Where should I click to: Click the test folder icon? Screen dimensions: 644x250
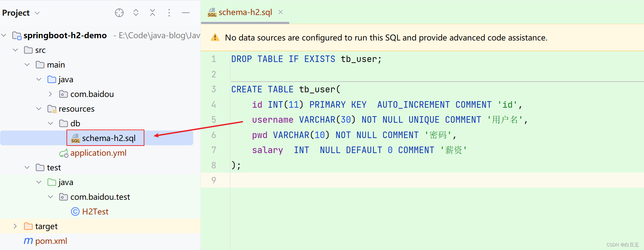point(40,167)
